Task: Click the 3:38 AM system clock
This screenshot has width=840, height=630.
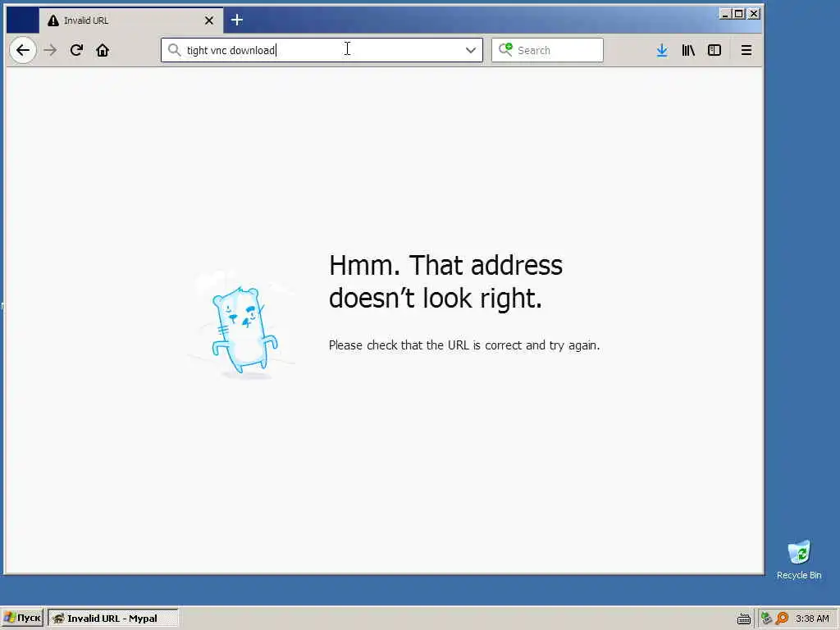Action: click(x=812, y=619)
